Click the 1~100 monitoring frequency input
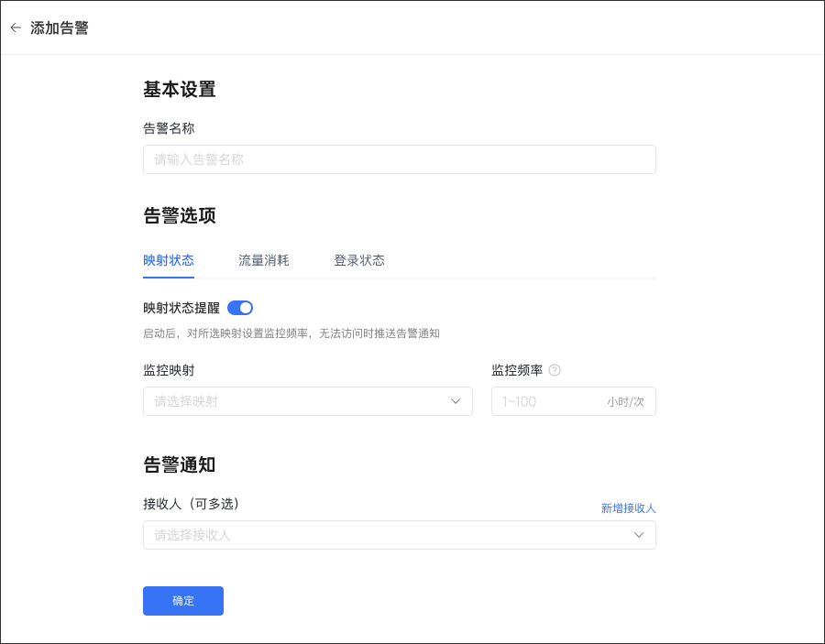This screenshot has height=644, width=825. point(545,401)
